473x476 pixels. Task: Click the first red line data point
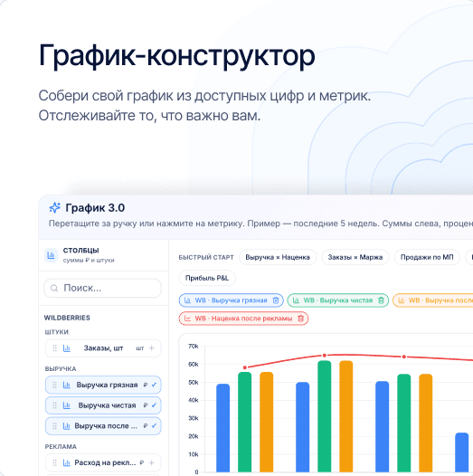(x=245, y=367)
